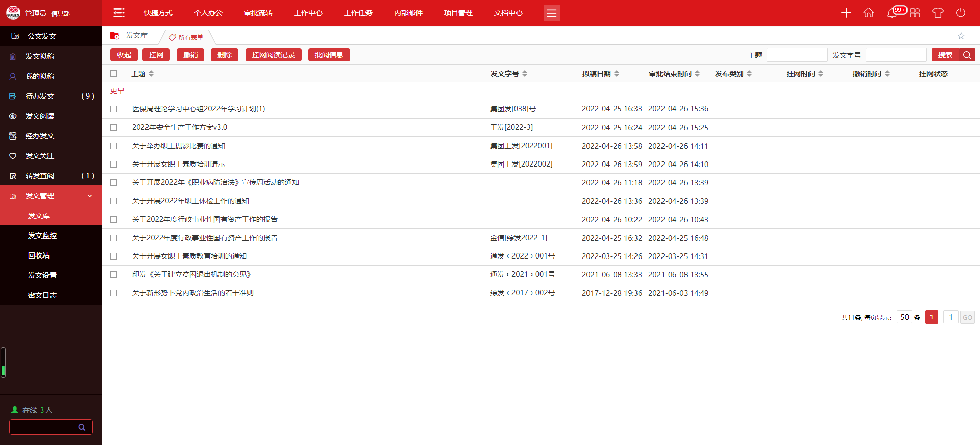Click the 挂网阅读记录 button
The height and width of the screenshot is (445, 980).
[273, 55]
